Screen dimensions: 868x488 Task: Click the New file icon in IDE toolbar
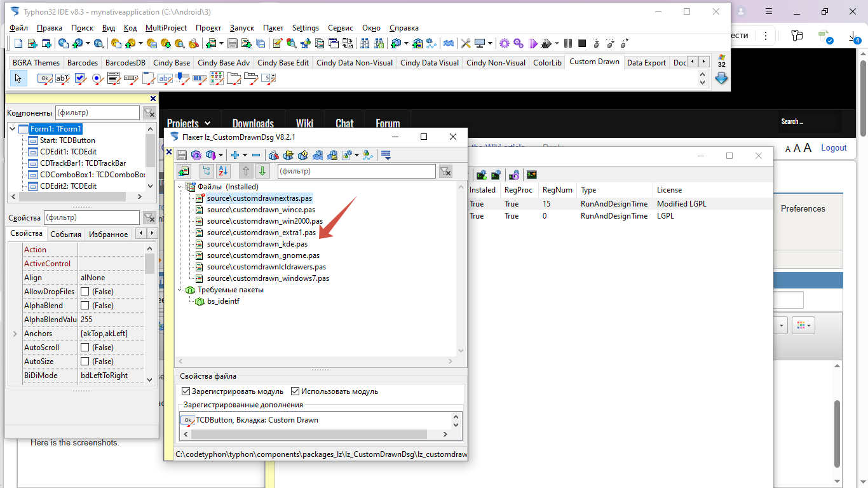(x=18, y=43)
